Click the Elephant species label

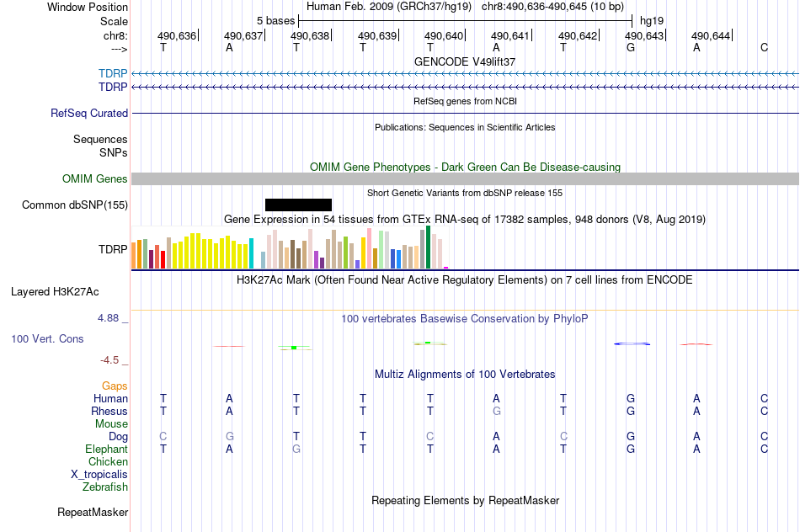106,449
